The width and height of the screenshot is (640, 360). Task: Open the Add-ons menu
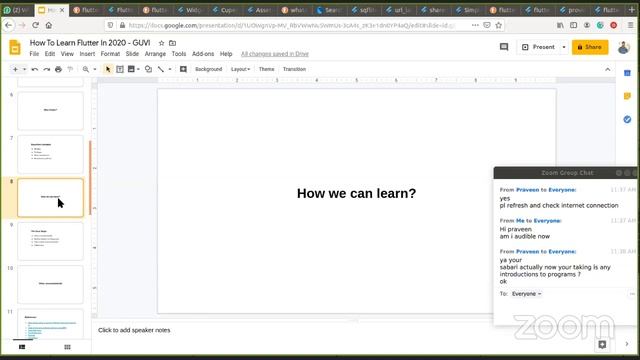[x=203, y=54]
